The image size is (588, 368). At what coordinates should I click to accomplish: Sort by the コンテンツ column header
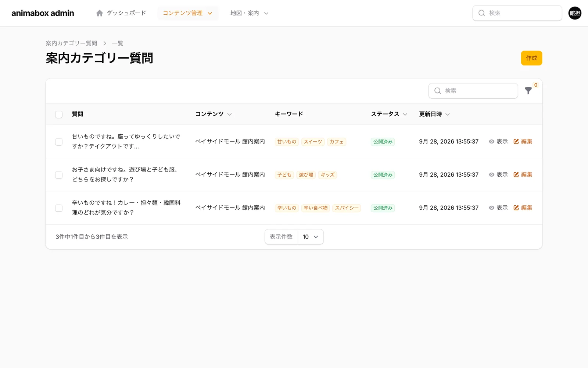click(213, 114)
